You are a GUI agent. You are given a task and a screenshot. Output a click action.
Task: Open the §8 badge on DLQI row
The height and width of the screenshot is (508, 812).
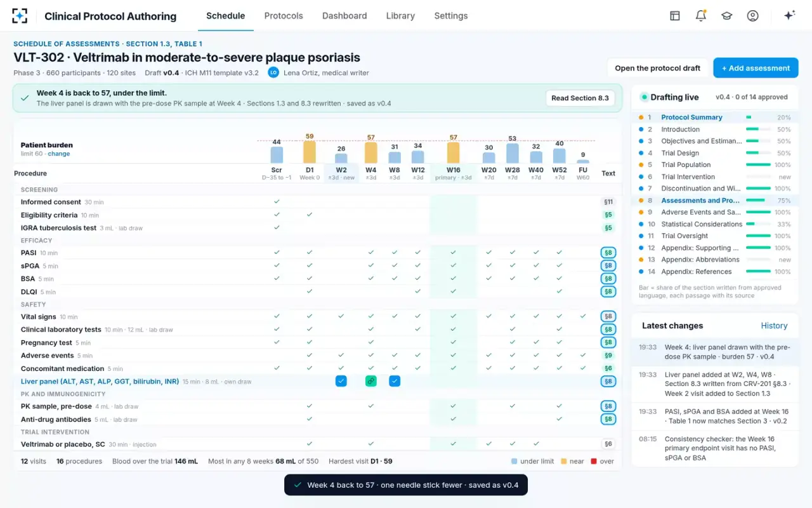tap(608, 291)
